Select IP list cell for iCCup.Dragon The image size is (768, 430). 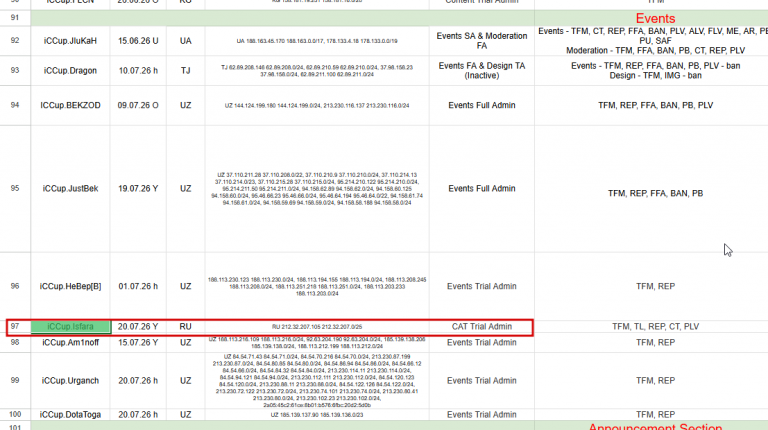(x=317, y=71)
